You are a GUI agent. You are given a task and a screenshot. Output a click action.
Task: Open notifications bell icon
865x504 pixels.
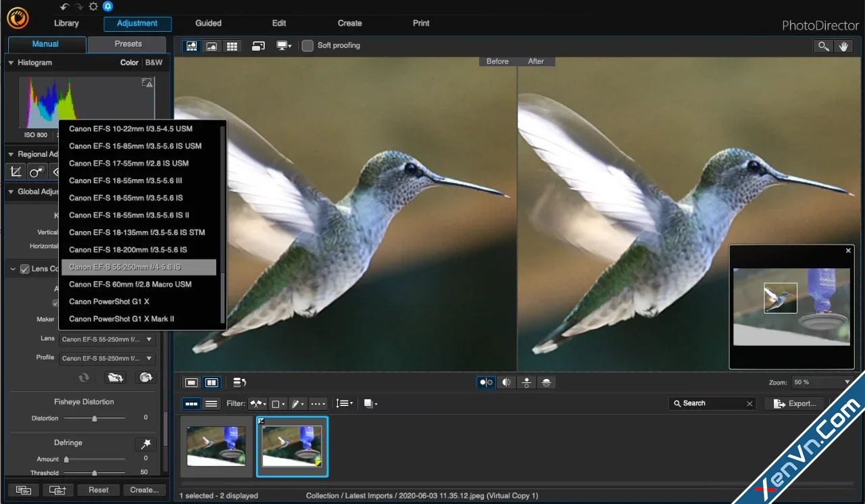pos(108,7)
